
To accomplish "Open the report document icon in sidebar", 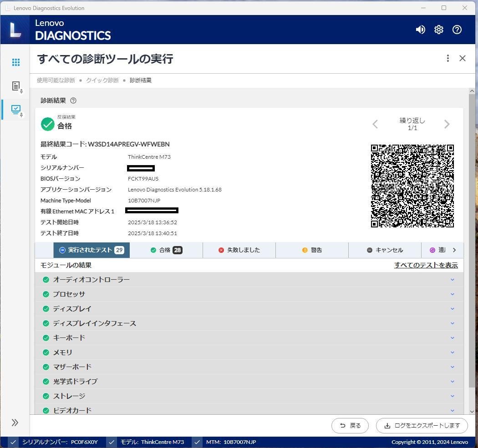I will 16,86.
